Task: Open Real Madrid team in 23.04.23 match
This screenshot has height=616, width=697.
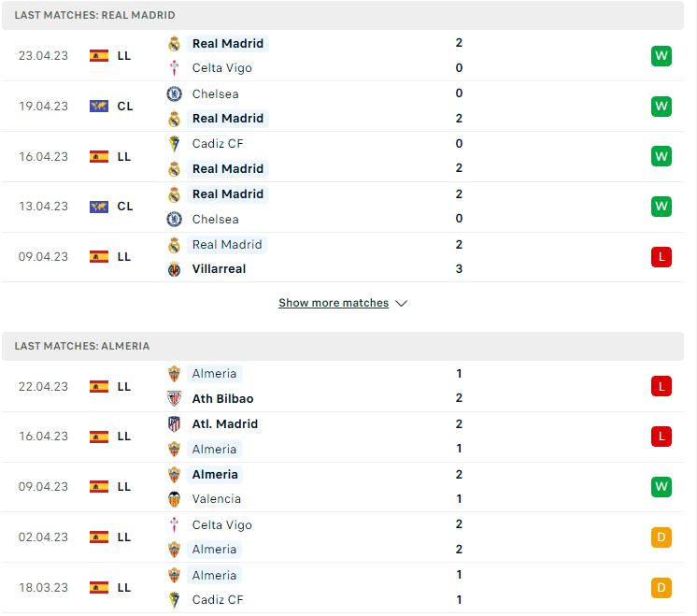Action: [x=228, y=44]
